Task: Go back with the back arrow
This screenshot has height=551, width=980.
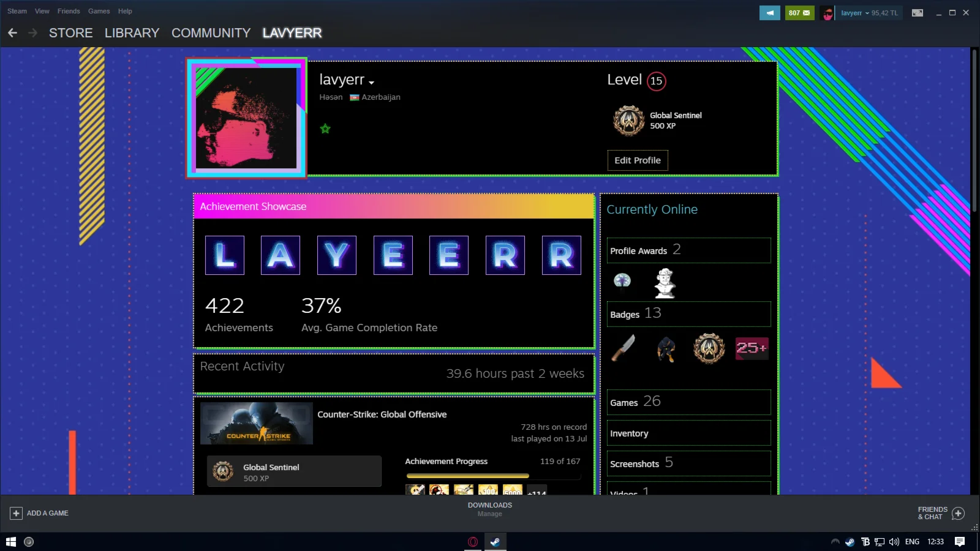Action: click(x=12, y=33)
